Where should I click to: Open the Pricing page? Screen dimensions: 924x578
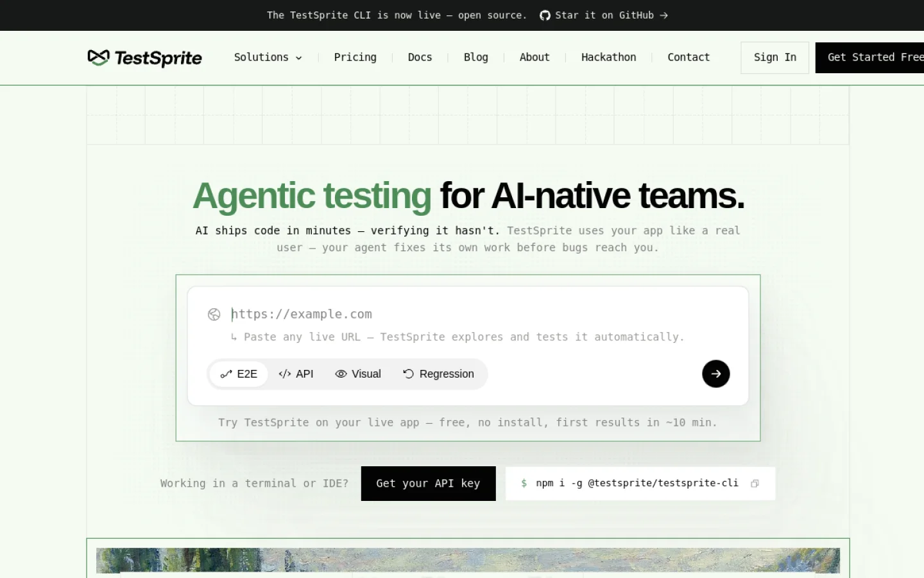pyautogui.click(x=355, y=57)
